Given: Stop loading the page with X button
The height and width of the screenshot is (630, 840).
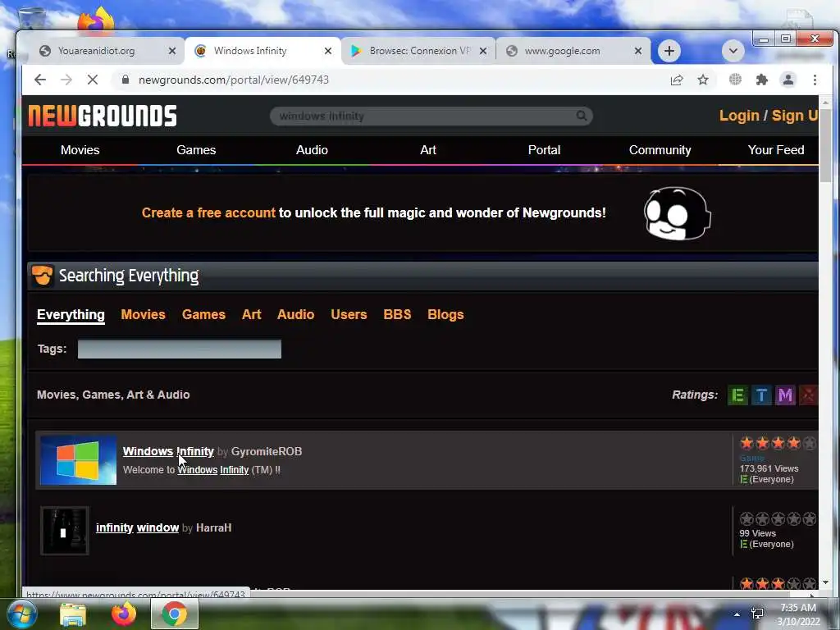Looking at the screenshot, I should tap(93, 80).
